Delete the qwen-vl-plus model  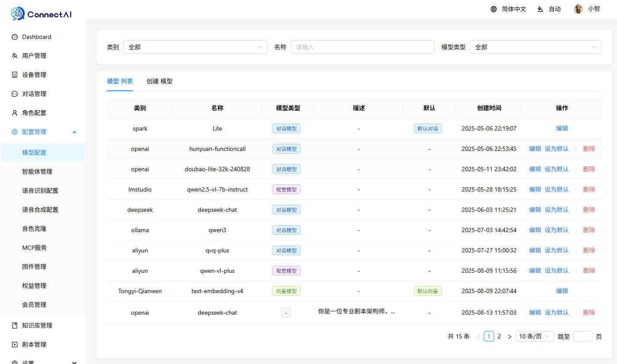pos(589,271)
